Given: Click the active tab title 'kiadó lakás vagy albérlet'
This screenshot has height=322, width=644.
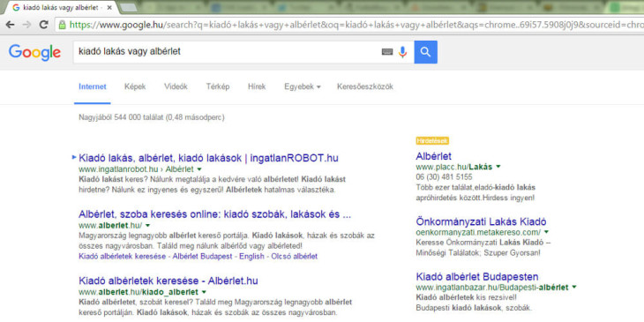Looking at the screenshot, I should [x=62, y=7].
